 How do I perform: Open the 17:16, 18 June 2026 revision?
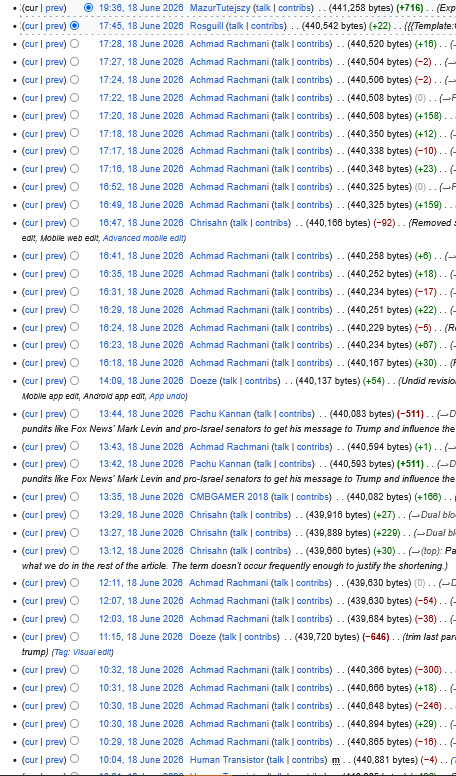[141, 169]
